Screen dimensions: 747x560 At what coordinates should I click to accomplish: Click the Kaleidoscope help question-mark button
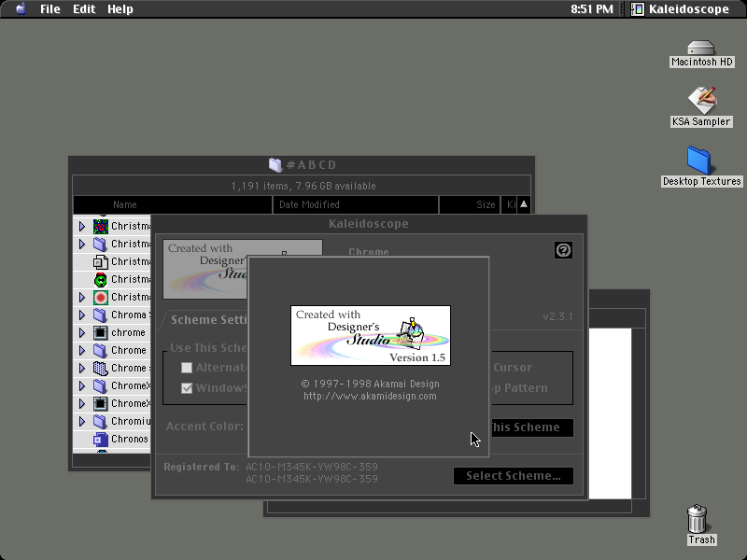[x=563, y=250]
